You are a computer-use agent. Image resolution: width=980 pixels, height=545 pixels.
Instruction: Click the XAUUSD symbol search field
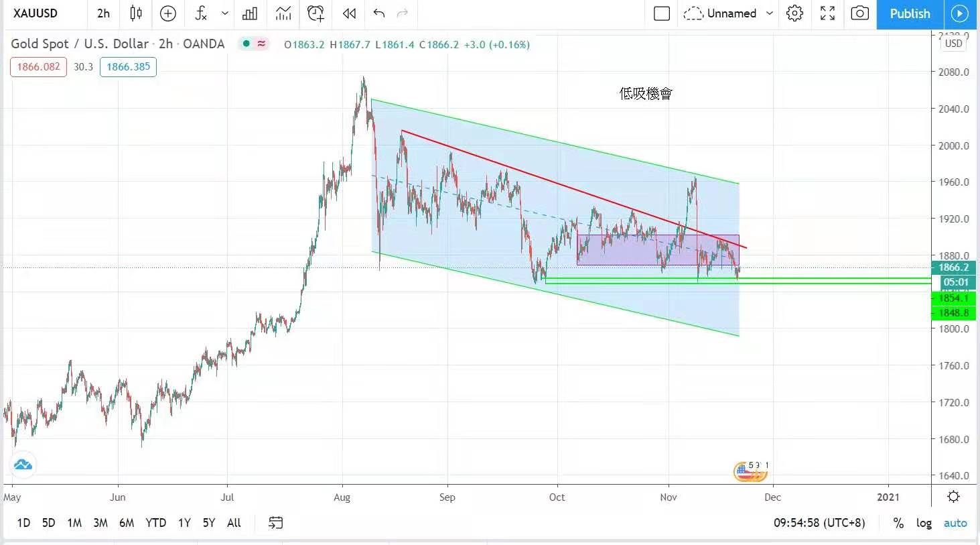click(x=36, y=13)
